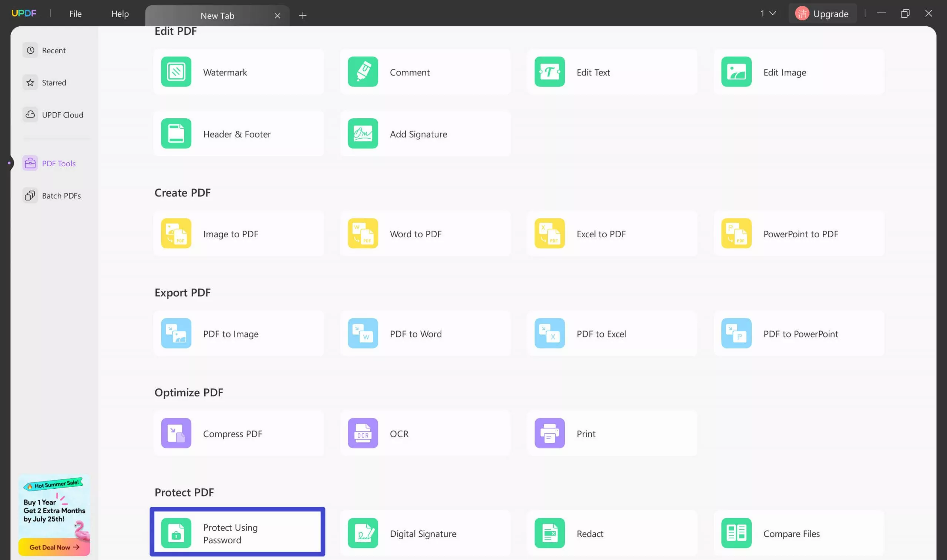Click the Word to PDF label

(x=416, y=234)
